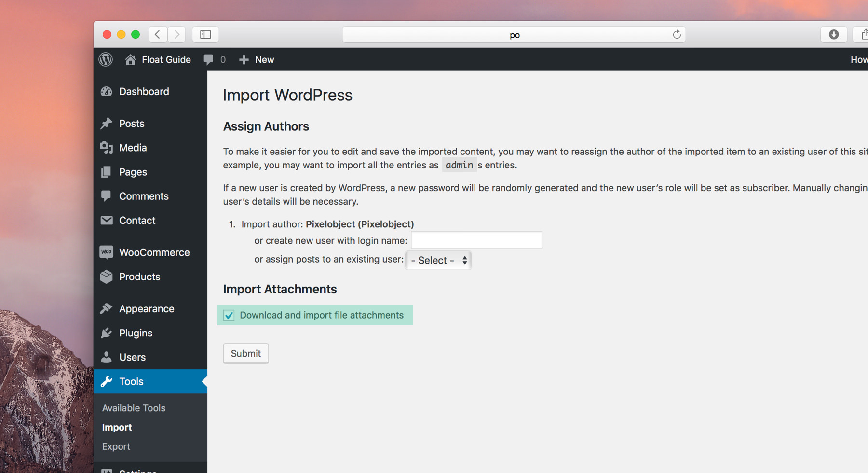Click the Tools wrench icon
Viewport: 868px width, 473px height.
(107, 381)
